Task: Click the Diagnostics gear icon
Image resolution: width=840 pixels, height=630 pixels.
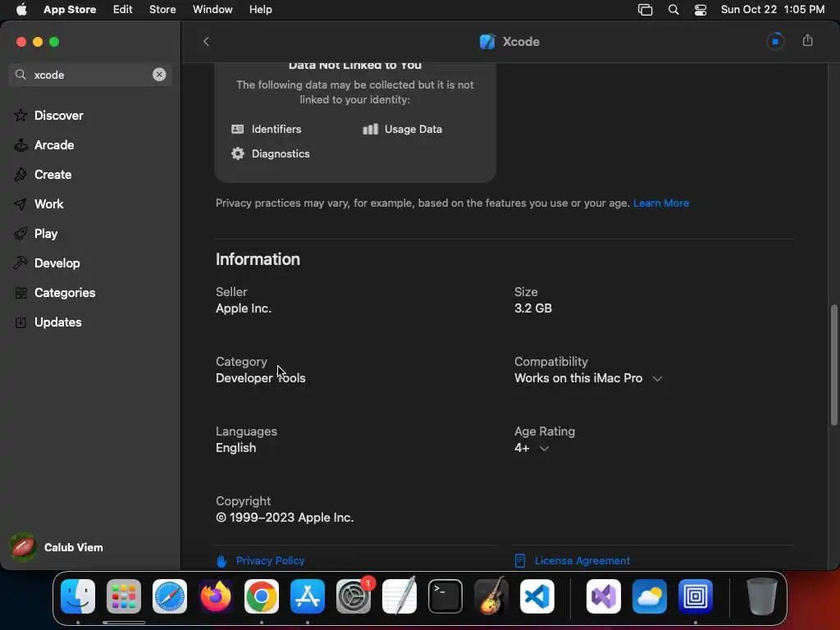Action: (237, 153)
